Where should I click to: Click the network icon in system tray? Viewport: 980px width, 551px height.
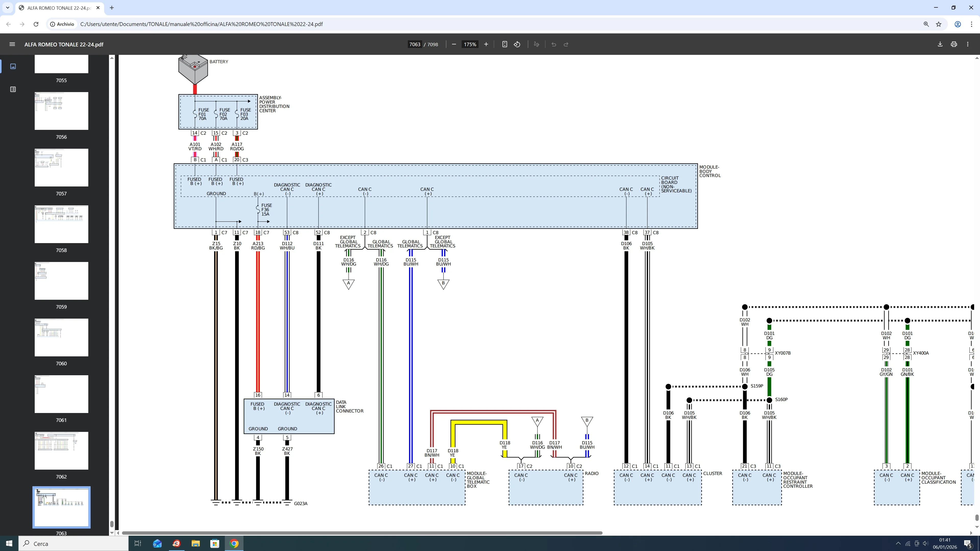pyautogui.click(x=908, y=543)
